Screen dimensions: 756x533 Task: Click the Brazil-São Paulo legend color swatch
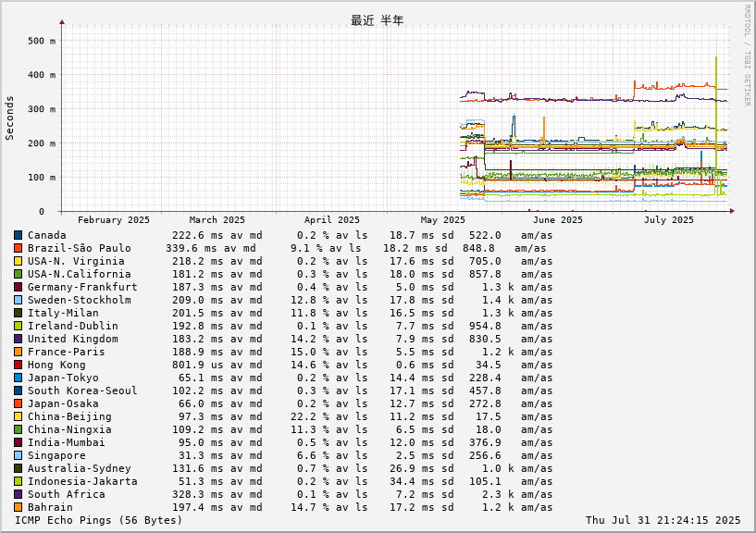18,248
